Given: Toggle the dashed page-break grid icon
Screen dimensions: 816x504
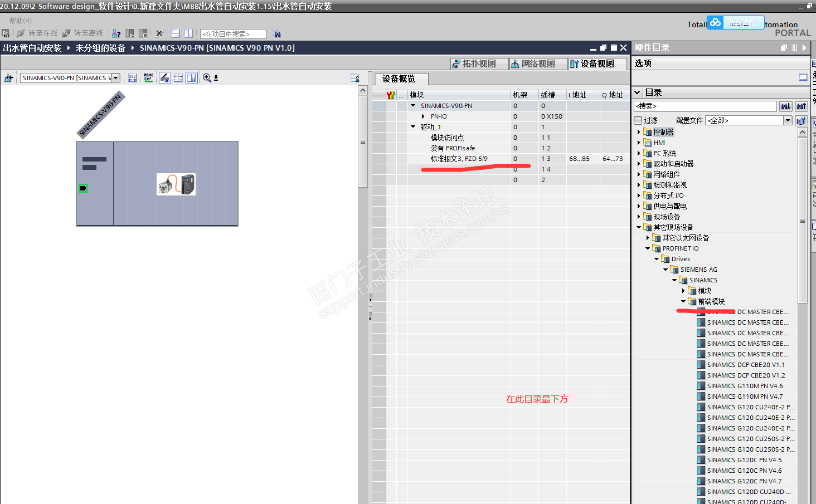Looking at the screenshot, I should coord(178,78).
